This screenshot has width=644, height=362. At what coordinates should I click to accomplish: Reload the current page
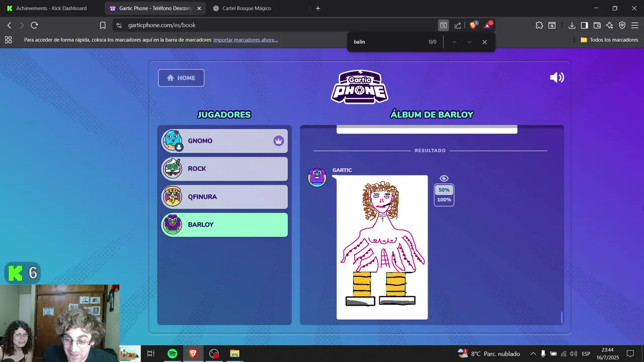34,25
